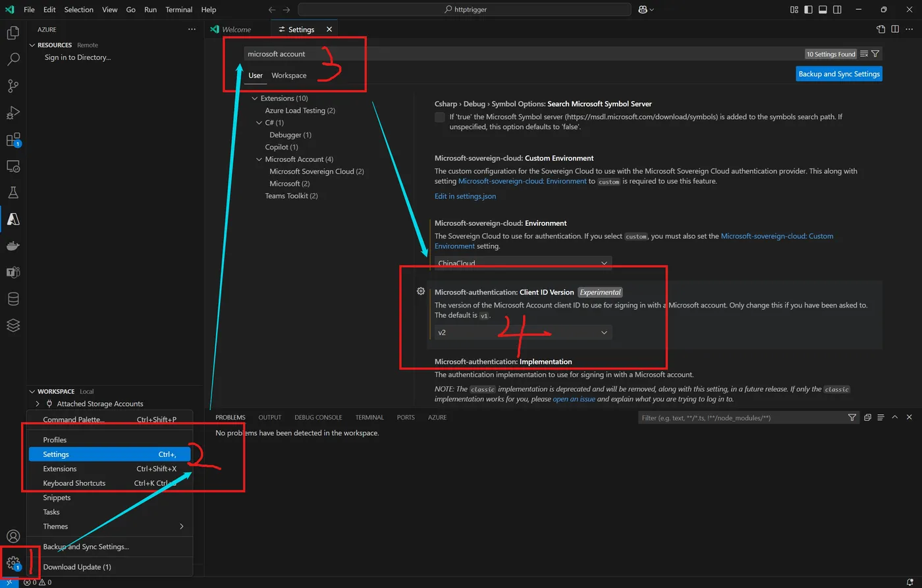Viewport: 922px width, 588px height.
Task: Open the Testing flask view
Action: pos(13,192)
